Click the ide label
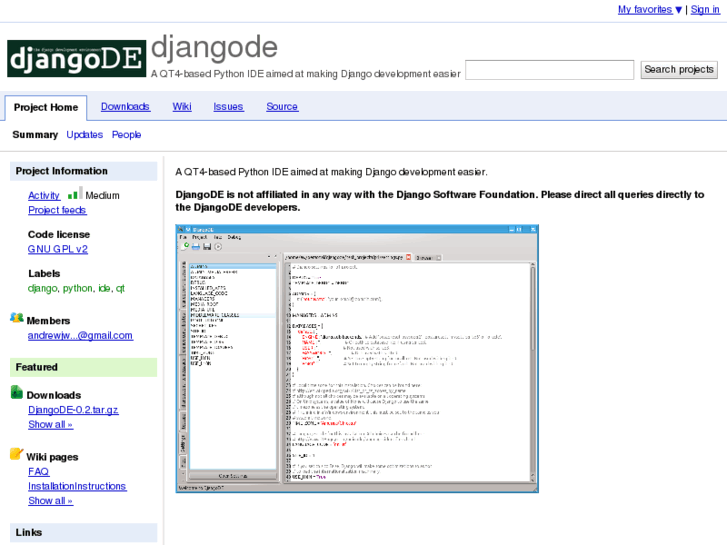Screen dimensions: 727x545 tap(104, 289)
